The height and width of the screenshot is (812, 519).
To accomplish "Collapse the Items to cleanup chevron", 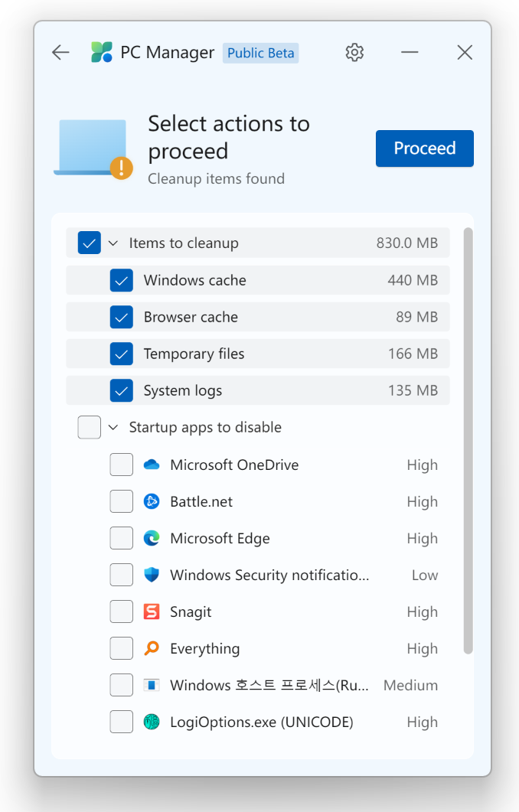I will pyautogui.click(x=113, y=243).
